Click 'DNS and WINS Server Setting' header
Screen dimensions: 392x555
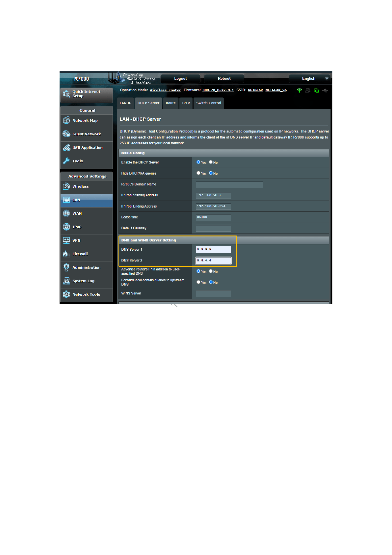click(x=224, y=240)
